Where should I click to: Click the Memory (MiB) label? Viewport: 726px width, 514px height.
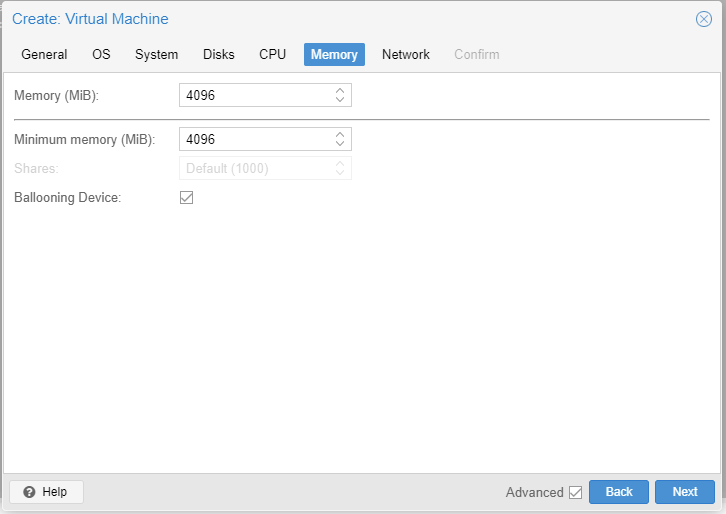(x=56, y=95)
